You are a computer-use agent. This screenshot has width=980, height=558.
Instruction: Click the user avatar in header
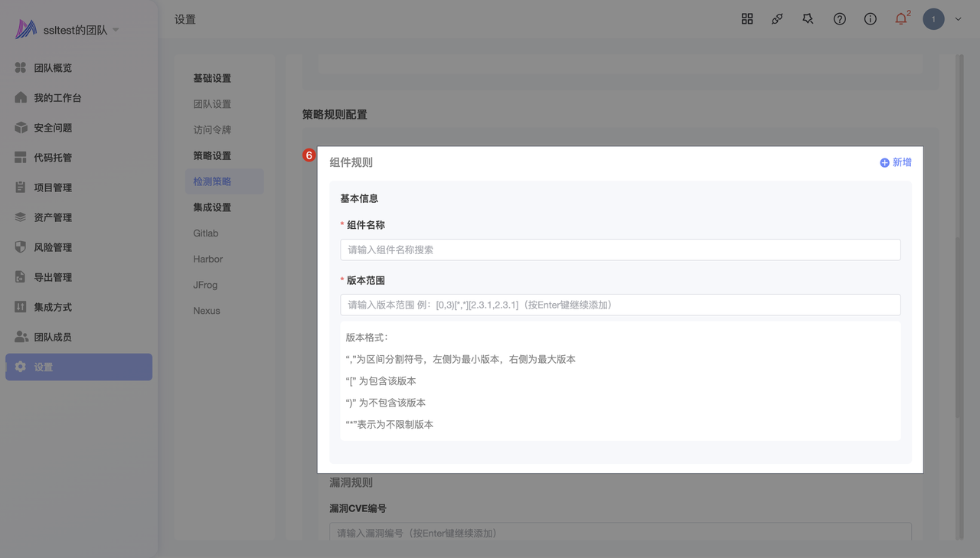933,19
